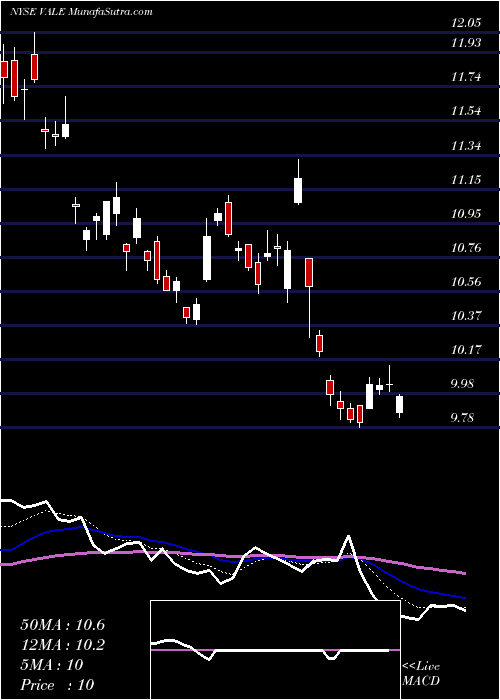This screenshot has width=500, height=700.
Task: Select the 11.54 price axis label
Action: (466, 111)
